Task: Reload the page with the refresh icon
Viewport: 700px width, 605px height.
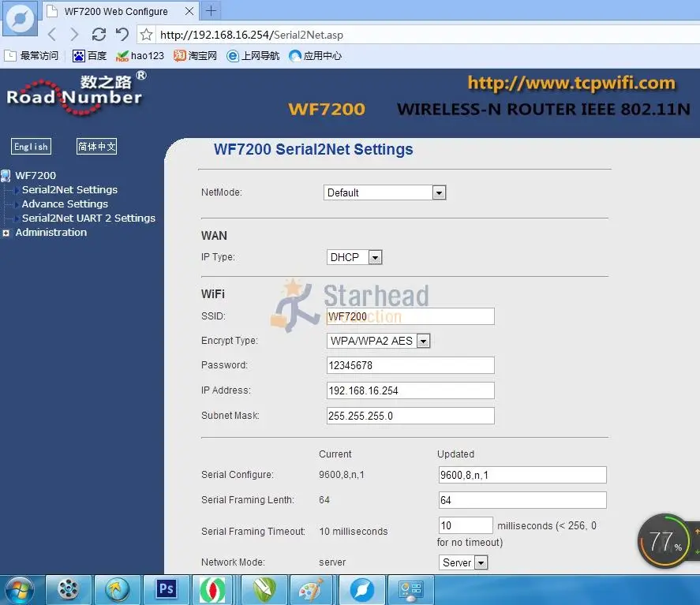Action: click(x=99, y=35)
